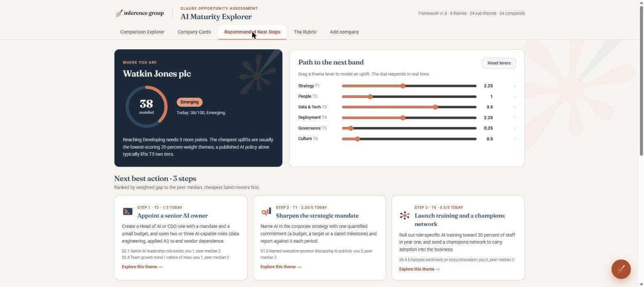Click the Data & Tech value 3.5
The height and width of the screenshot is (287, 644).
490,107
